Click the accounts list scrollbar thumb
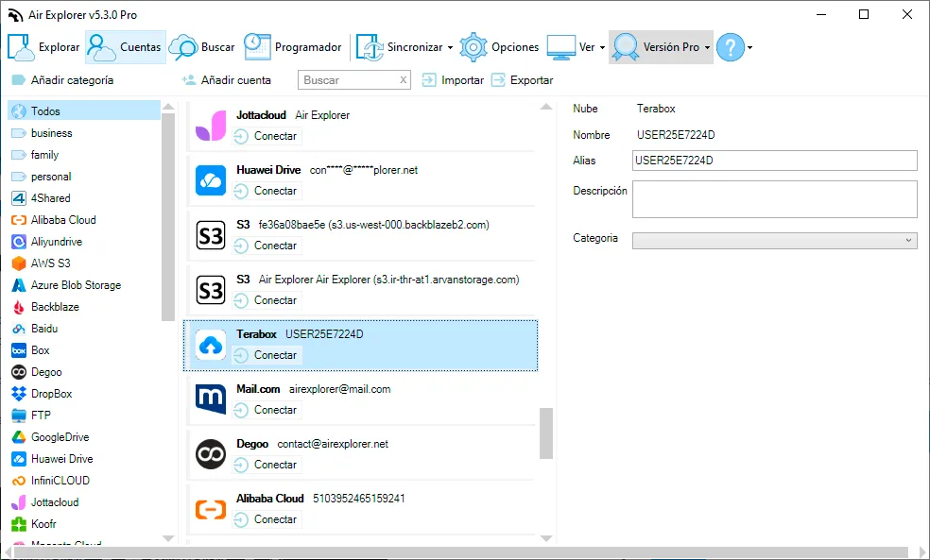 point(546,433)
